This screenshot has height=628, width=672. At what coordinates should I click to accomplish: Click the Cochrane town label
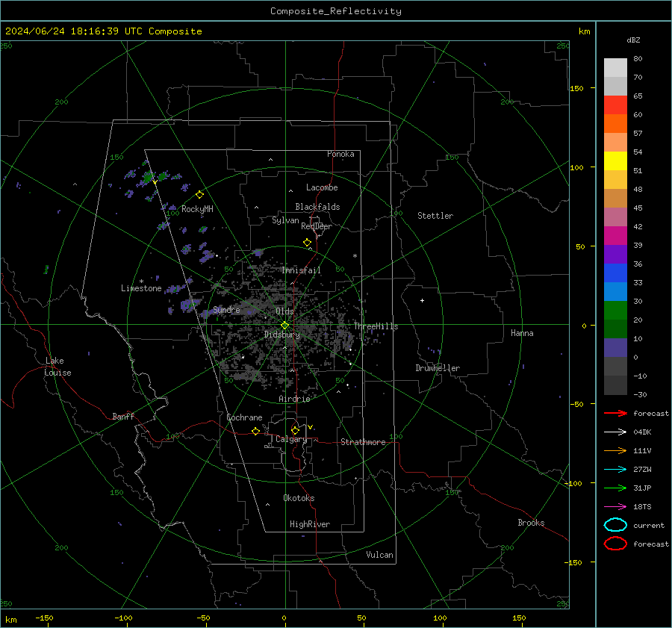coord(244,417)
